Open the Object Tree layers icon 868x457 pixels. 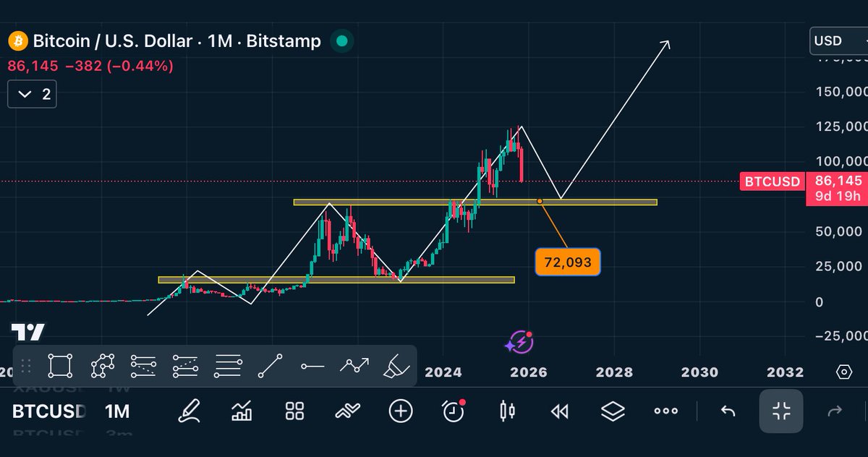click(x=612, y=411)
